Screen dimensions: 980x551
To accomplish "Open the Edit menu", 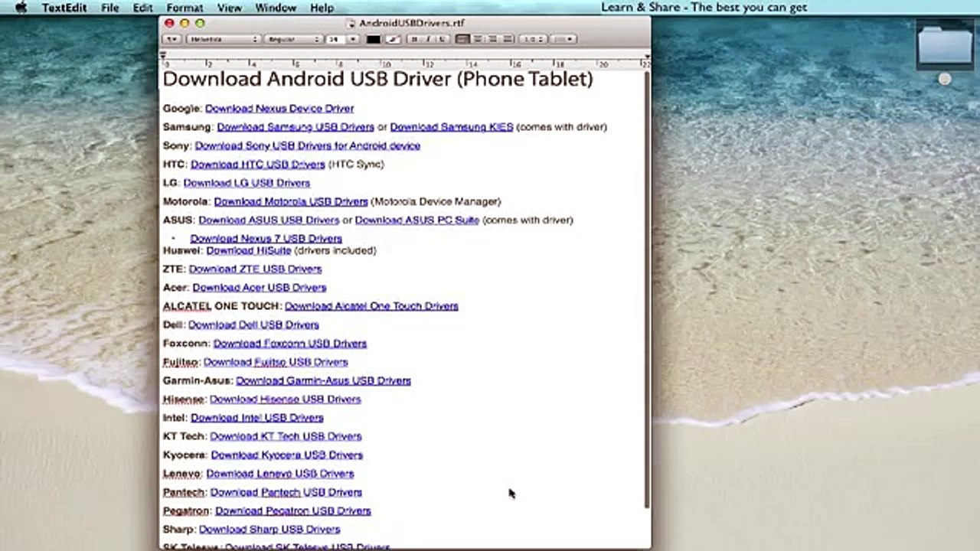I will click(x=142, y=8).
